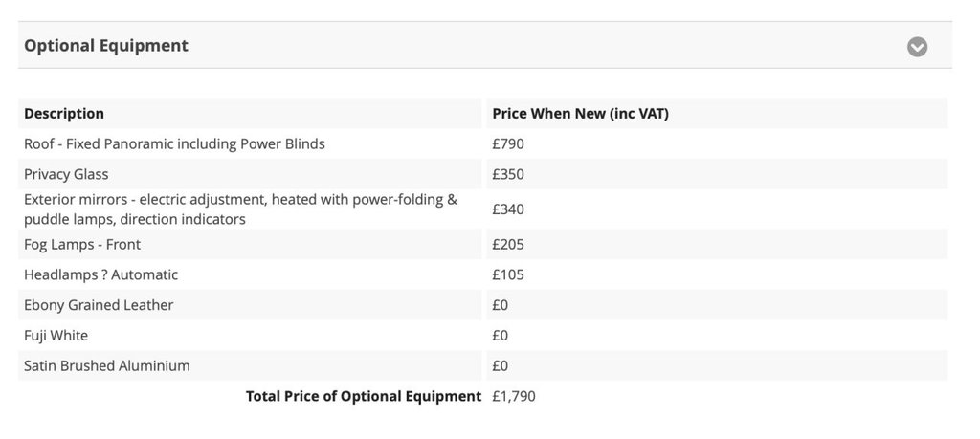980x439 pixels.
Task: Click the Optional Equipment section heading
Action: click(x=106, y=45)
